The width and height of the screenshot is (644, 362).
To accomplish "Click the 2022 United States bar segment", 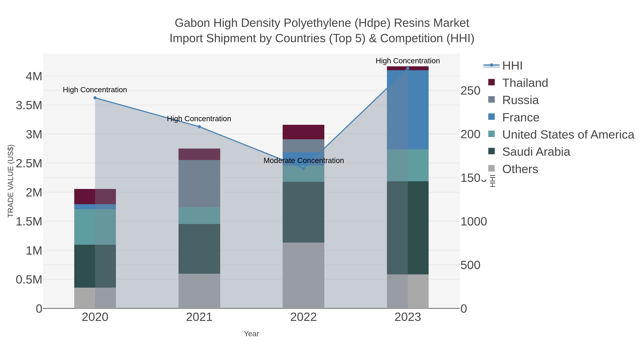I will (x=304, y=174).
